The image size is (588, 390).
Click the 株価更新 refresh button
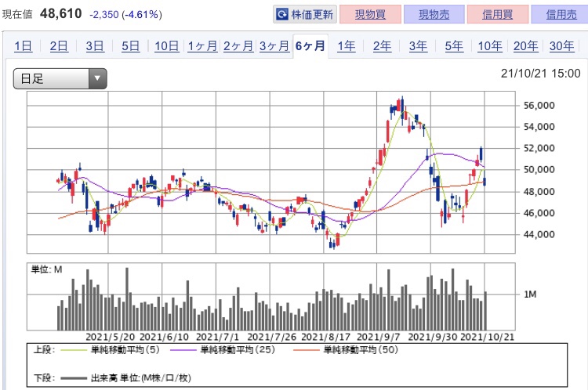(x=305, y=15)
